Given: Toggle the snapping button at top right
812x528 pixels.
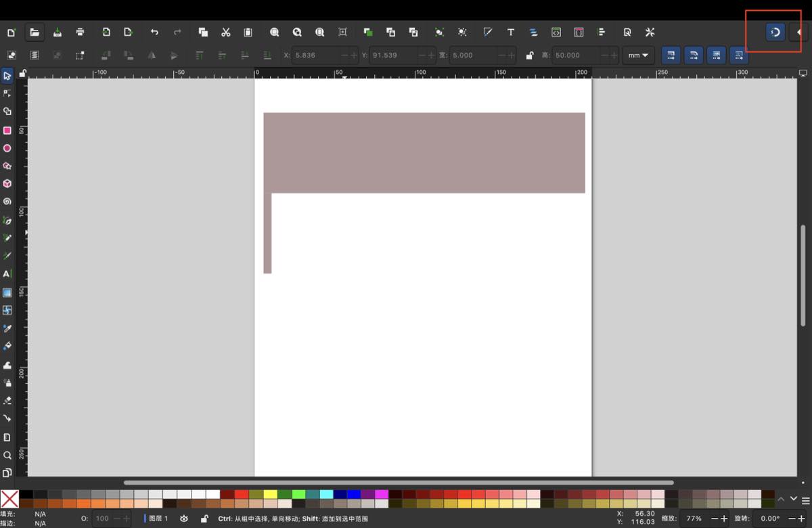Looking at the screenshot, I should tap(775, 32).
